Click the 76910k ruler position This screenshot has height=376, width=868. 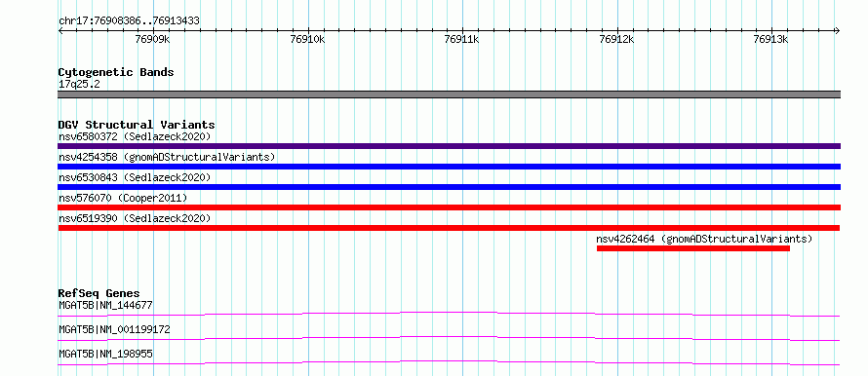pos(307,40)
